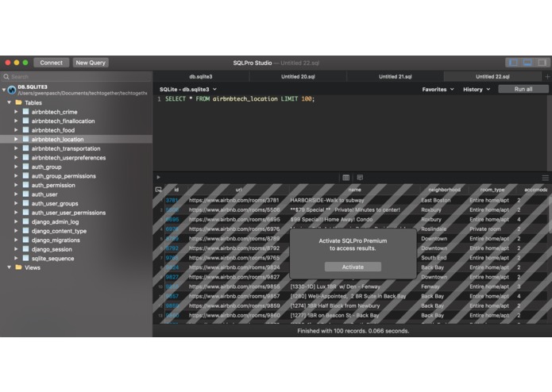Click the airbnbtech_food table icon
Screen dimensions: 552x392
[x=25, y=129]
